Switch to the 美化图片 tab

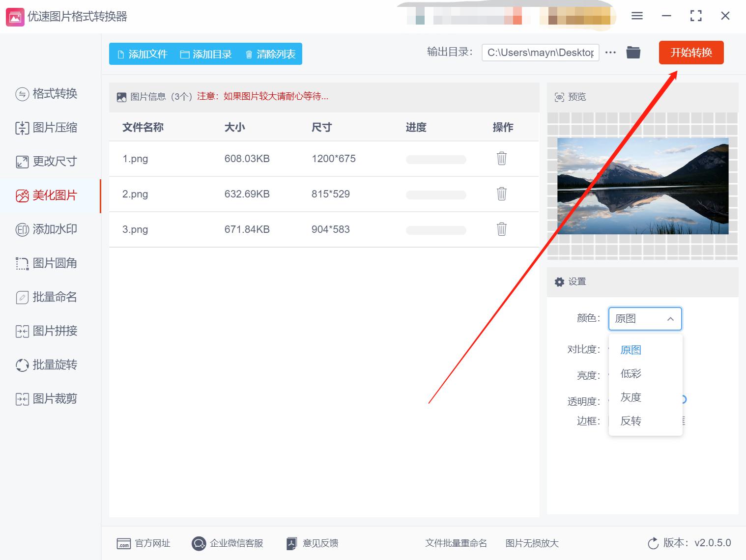(49, 196)
